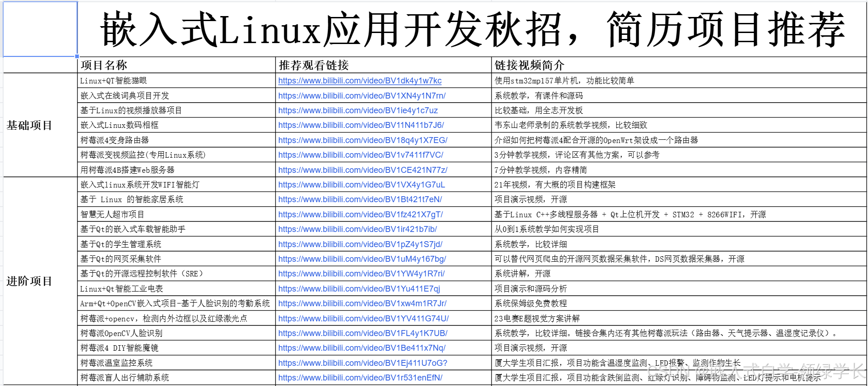This screenshot has height=386, width=868.
Task: Select the 项目名称 header cell
Action: click(x=177, y=65)
